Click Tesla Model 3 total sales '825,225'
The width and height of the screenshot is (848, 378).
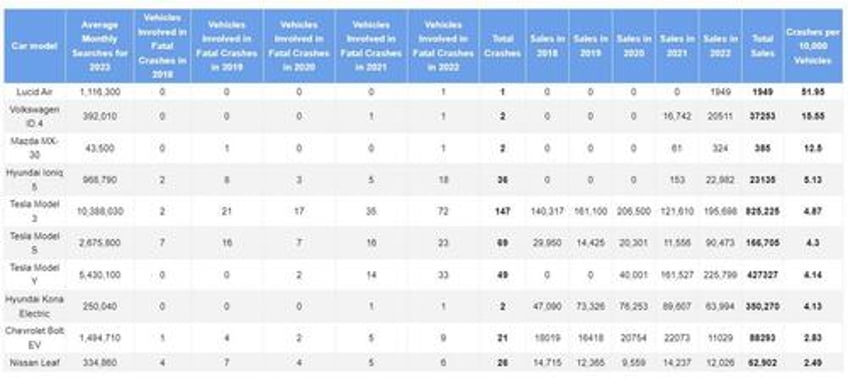click(763, 211)
